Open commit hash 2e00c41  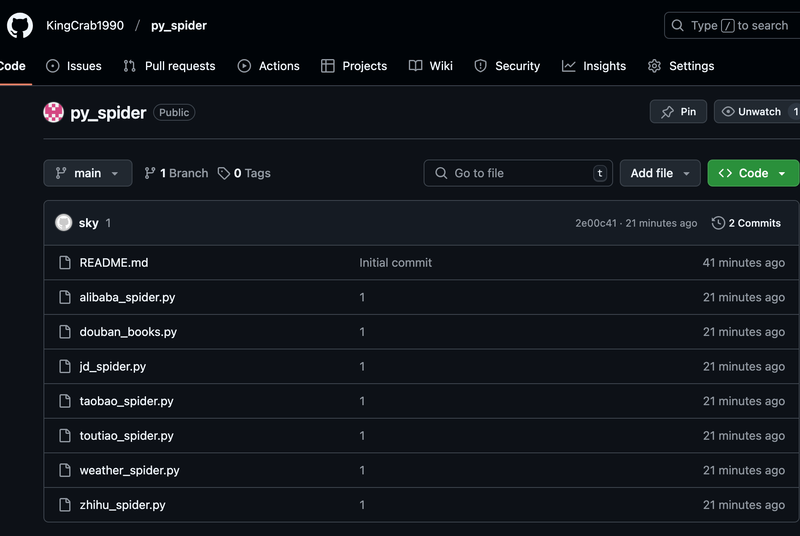596,223
